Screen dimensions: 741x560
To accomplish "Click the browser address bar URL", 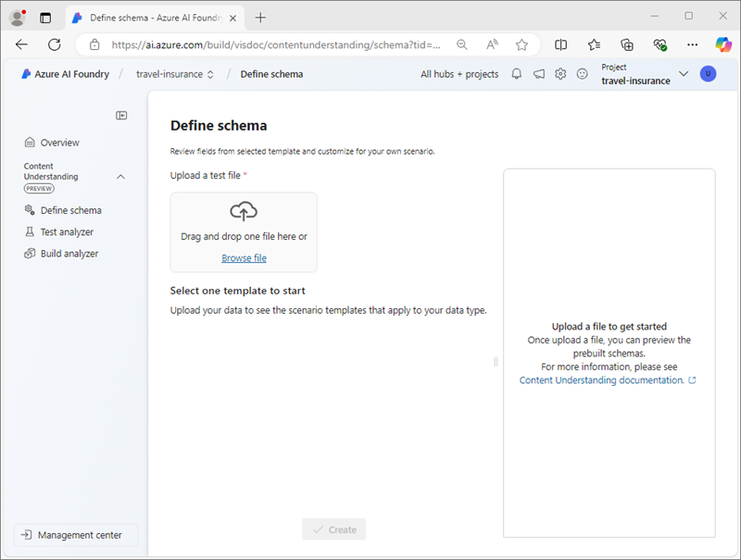I will 276,44.
